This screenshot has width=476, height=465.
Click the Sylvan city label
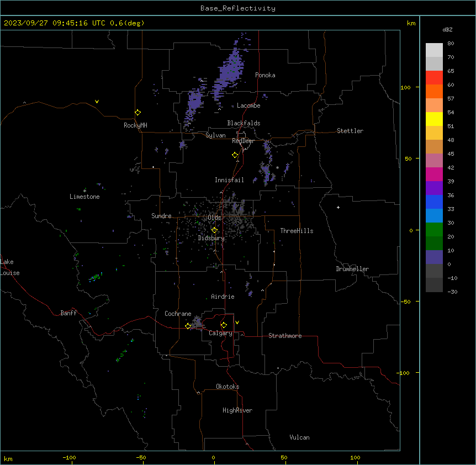(215, 135)
